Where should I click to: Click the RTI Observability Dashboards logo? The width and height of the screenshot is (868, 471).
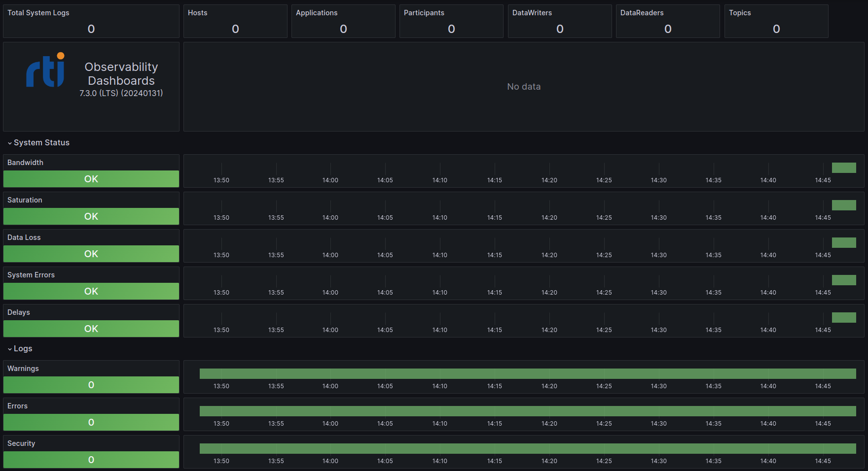44,70
